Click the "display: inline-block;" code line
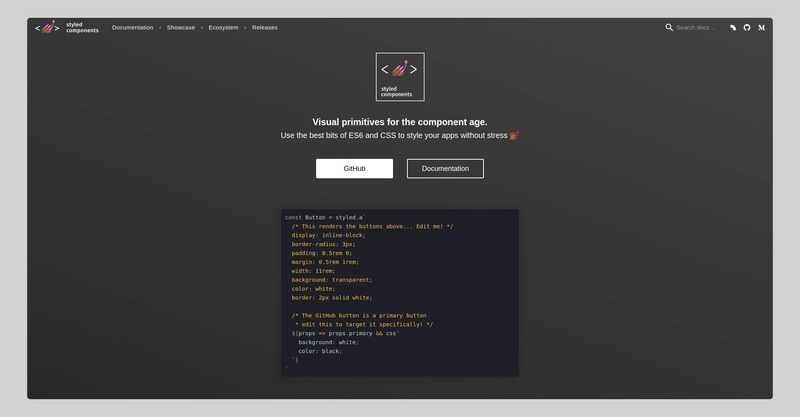This screenshot has width=800, height=417. pyautogui.click(x=328, y=235)
